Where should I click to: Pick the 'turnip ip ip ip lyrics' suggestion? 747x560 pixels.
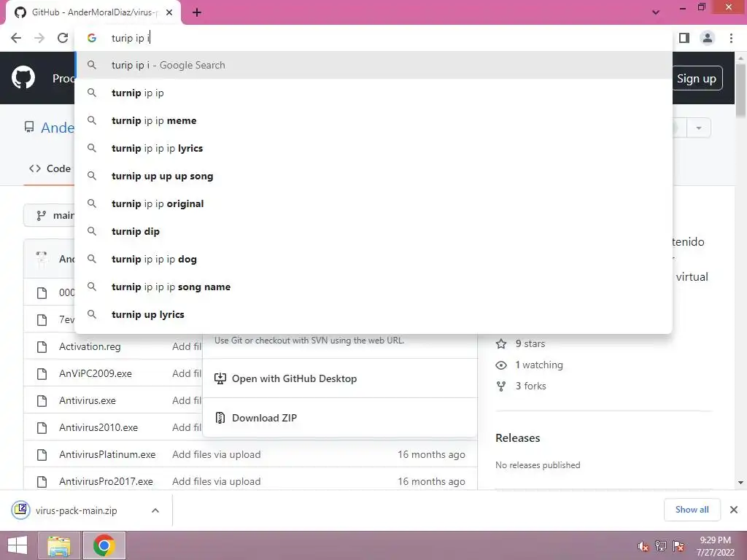pyautogui.click(x=373, y=148)
